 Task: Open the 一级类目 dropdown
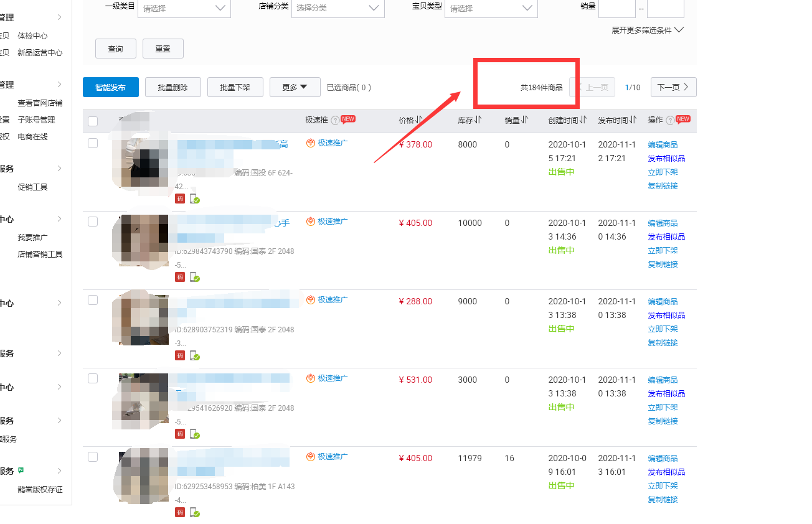click(x=184, y=8)
